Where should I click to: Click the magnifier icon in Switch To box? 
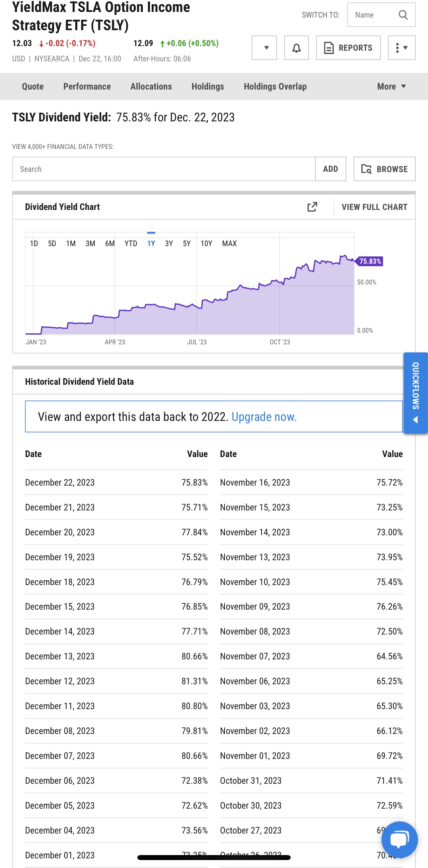click(x=403, y=15)
